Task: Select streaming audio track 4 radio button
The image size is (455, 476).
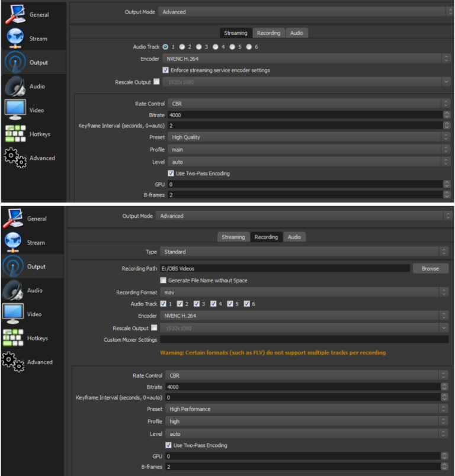Action: pos(215,47)
